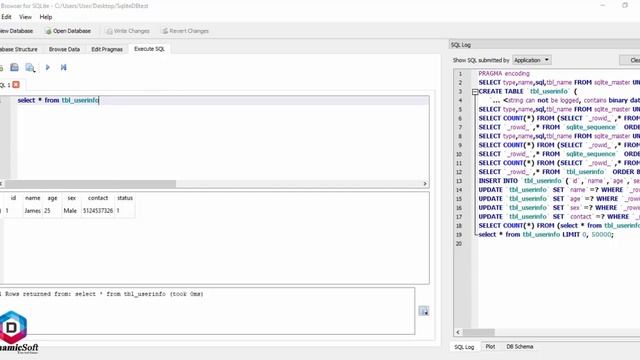Click the age column header
Image resolution: width=640 pixels, height=360 pixels.
coord(52,198)
